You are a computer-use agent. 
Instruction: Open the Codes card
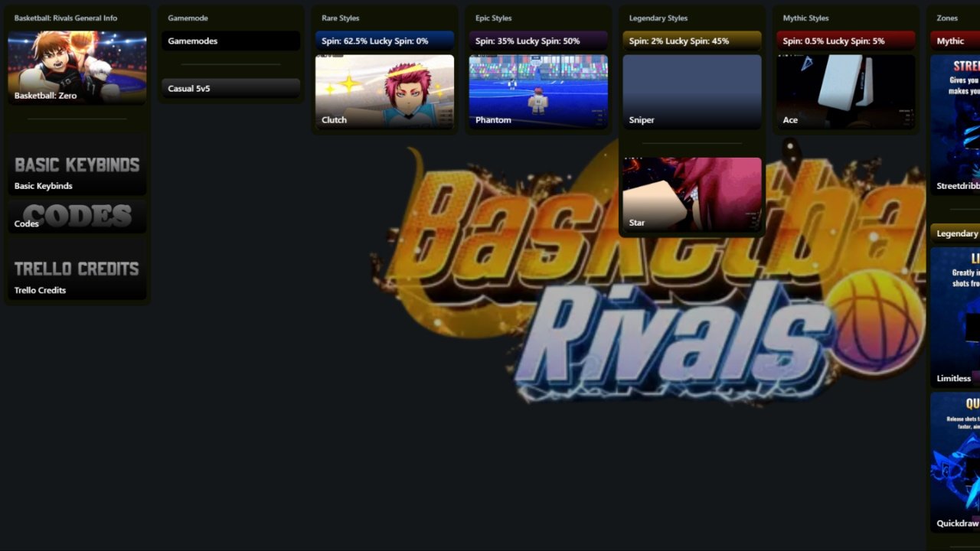(77, 216)
